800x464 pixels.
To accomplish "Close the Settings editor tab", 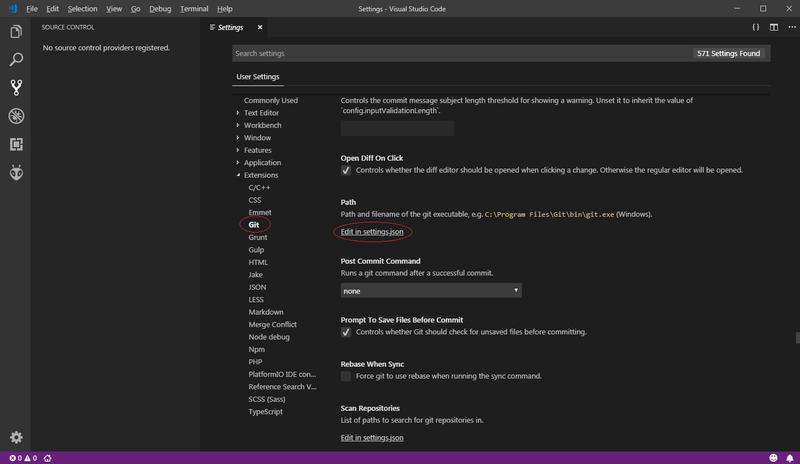I will tap(260, 27).
